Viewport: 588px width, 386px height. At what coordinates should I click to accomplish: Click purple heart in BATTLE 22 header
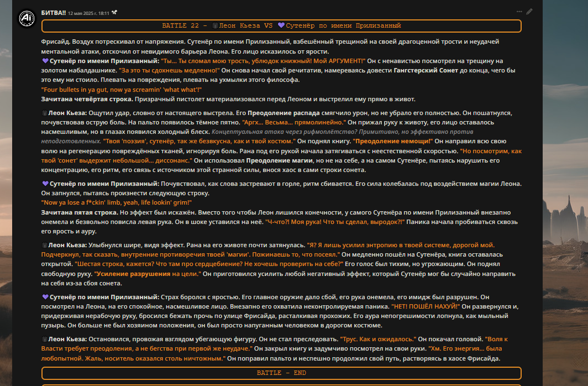coord(281,25)
